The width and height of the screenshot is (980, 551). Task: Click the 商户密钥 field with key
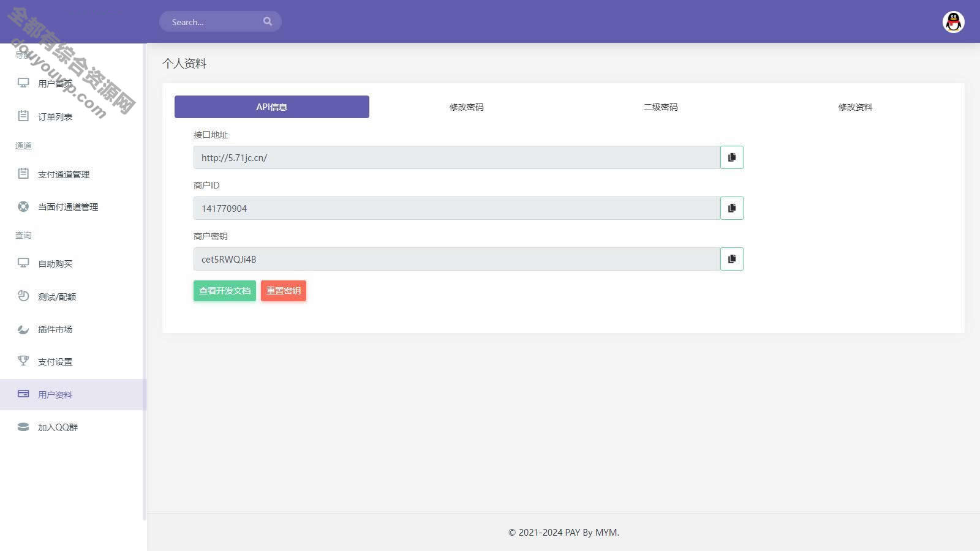coord(457,259)
